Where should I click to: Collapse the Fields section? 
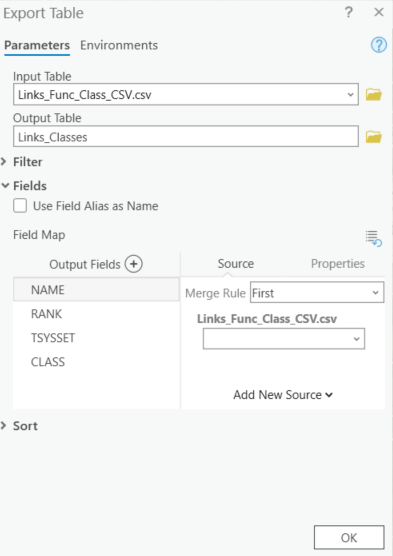(5, 185)
